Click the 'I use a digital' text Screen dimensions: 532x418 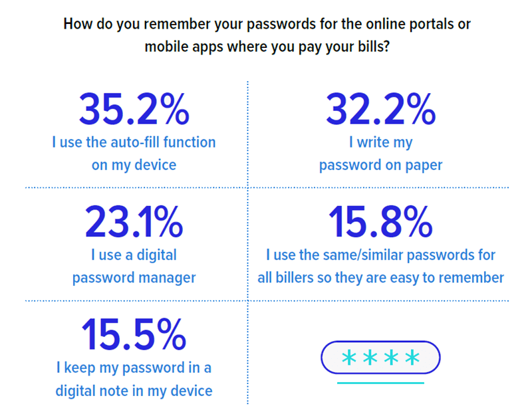(134, 255)
